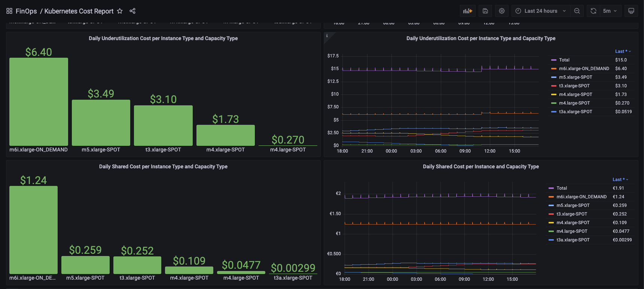Screen dimensions: 644x289
Task: Toggle Total series in underutilization legend
Action: point(564,60)
